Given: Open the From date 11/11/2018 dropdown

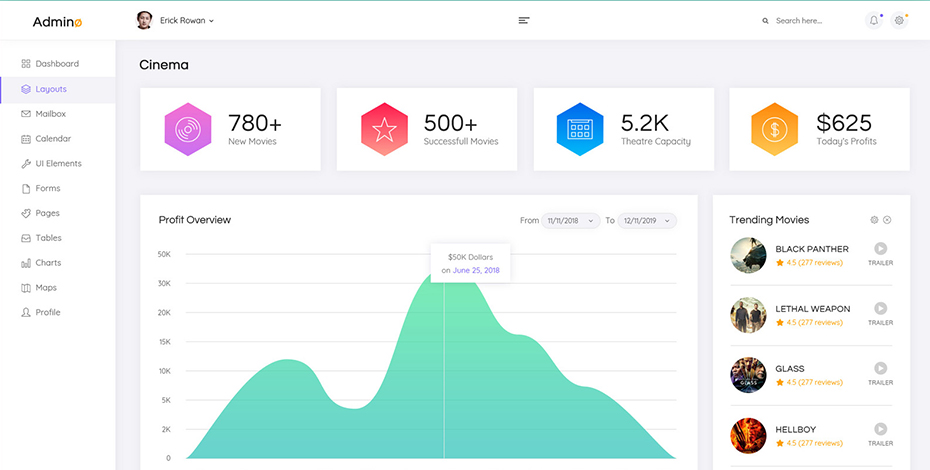Looking at the screenshot, I should pyautogui.click(x=570, y=220).
